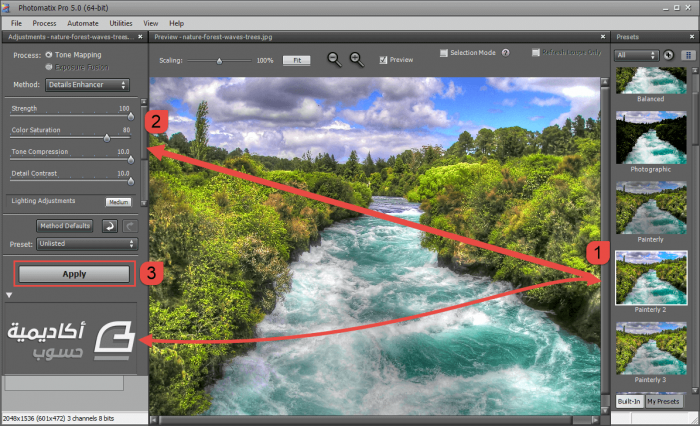Click the preview horizontal scrollbar
The width and height of the screenshot is (700, 426).
[375, 420]
